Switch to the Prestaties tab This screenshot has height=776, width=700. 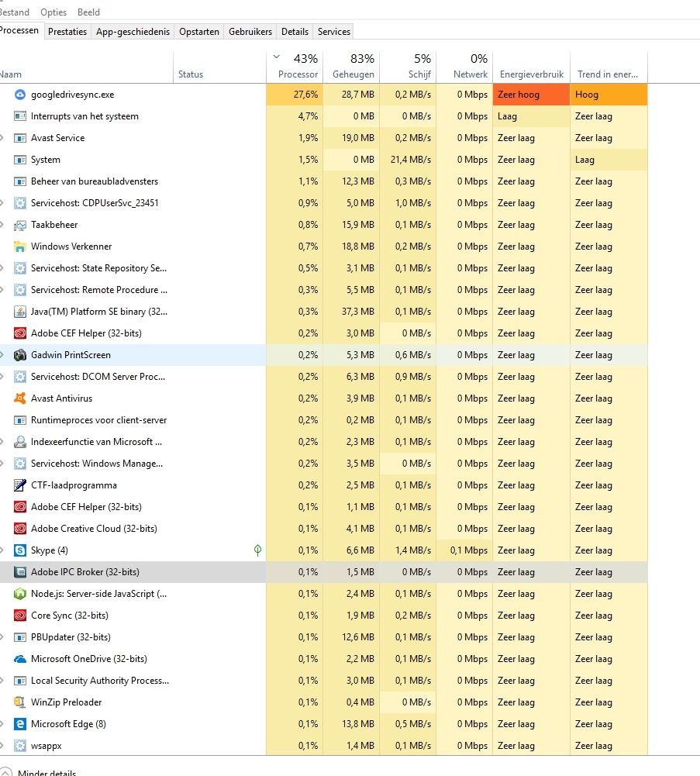pos(67,32)
